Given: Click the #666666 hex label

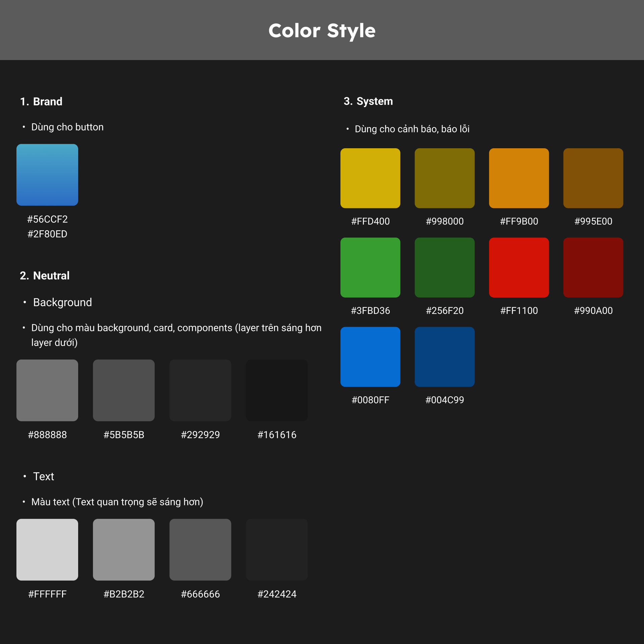Looking at the screenshot, I should click(x=200, y=594).
